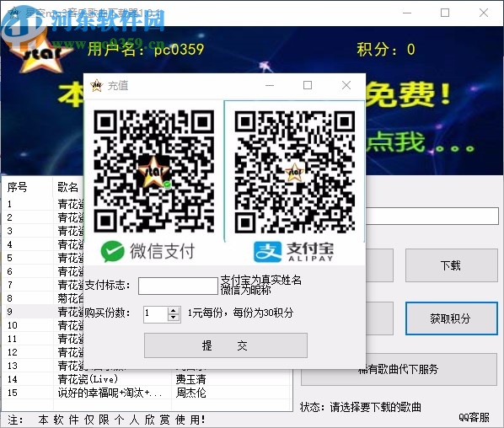Minimize the main downloader window
The height and width of the screenshot is (428, 504).
[x=407, y=13]
